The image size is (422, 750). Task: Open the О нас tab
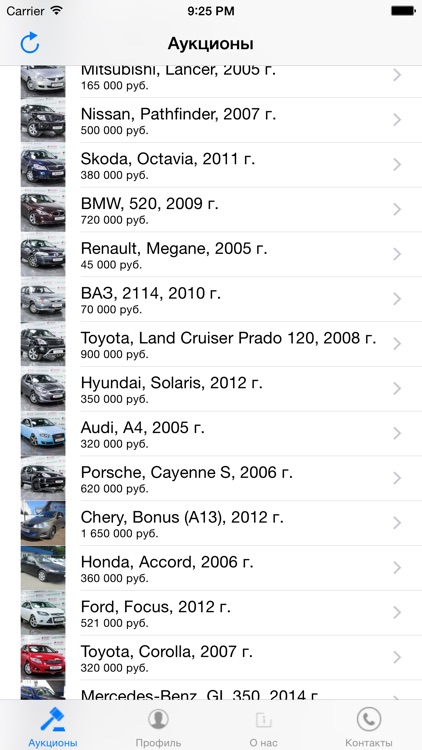pyautogui.click(x=264, y=726)
